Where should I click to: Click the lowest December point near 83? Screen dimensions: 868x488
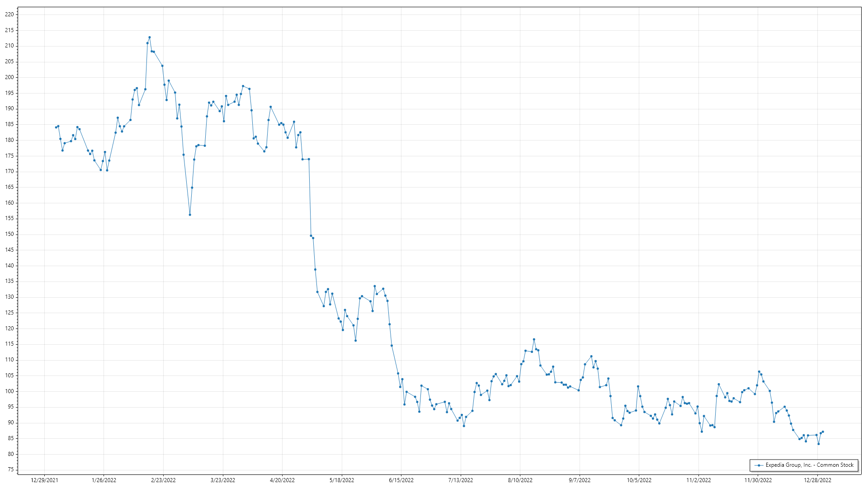pyautogui.click(x=818, y=444)
